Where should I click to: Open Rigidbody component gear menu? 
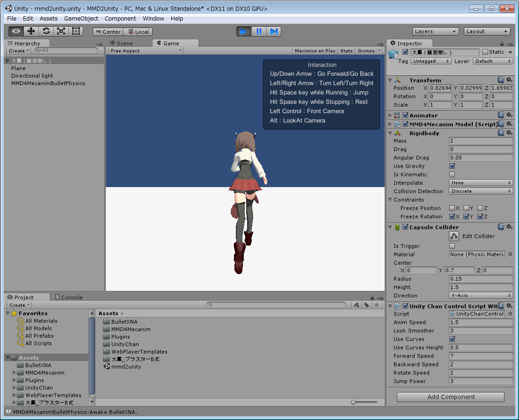[x=509, y=133]
